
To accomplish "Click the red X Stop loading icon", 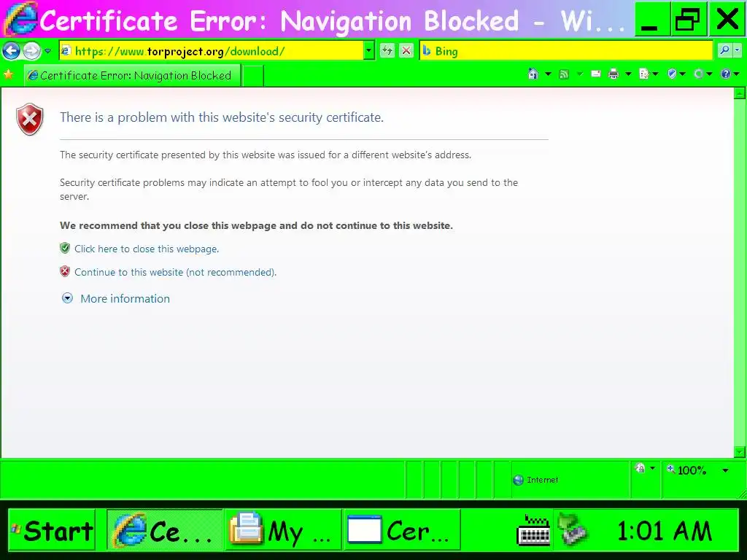I will tap(406, 50).
